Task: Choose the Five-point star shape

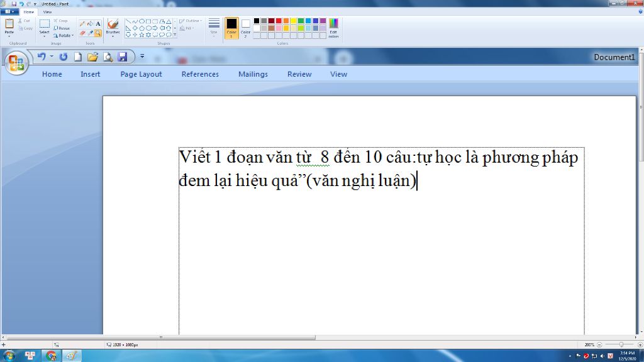Action: (x=142, y=35)
